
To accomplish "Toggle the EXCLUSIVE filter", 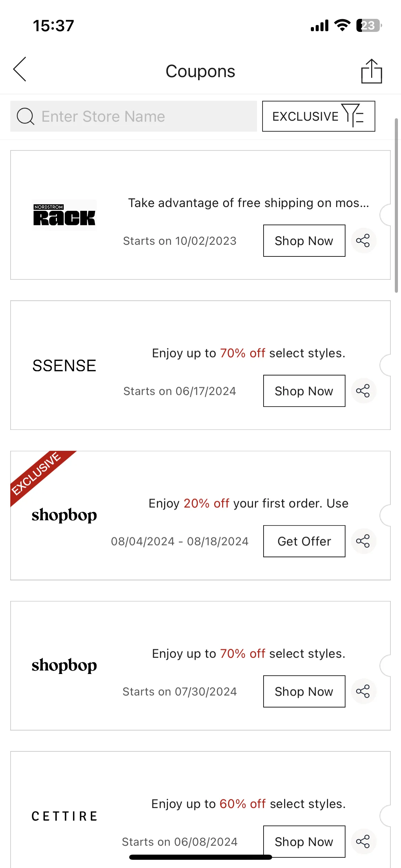I will [x=318, y=116].
